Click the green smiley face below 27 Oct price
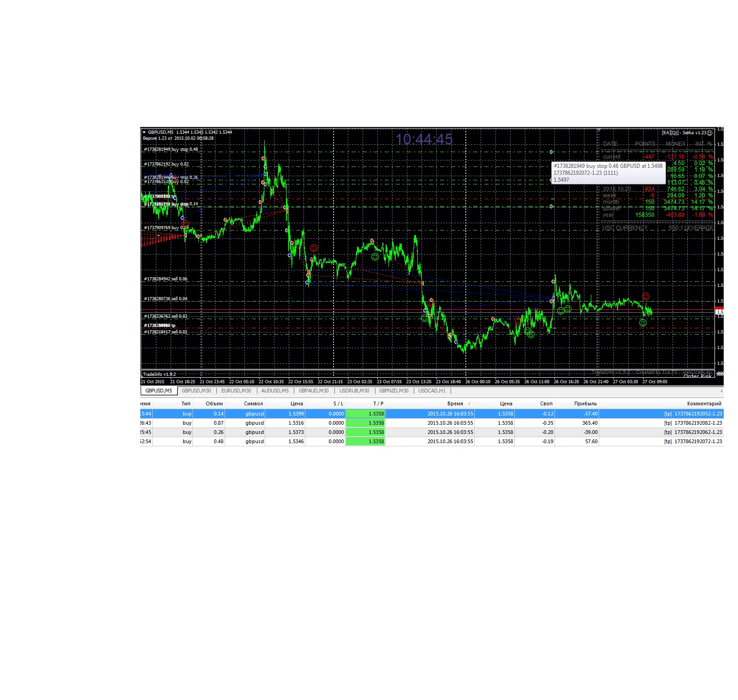Image resolution: width=738 pixels, height=700 pixels. (x=643, y=323)
